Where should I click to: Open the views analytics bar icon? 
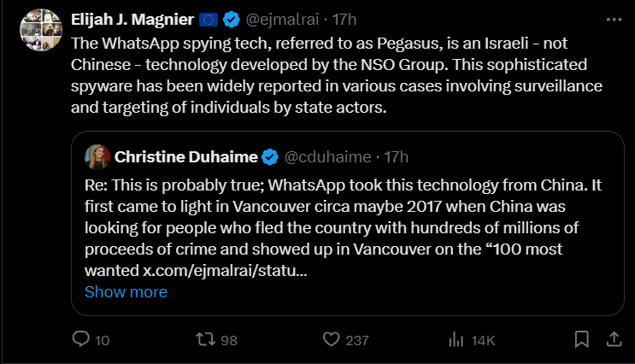tap(456, 339)
